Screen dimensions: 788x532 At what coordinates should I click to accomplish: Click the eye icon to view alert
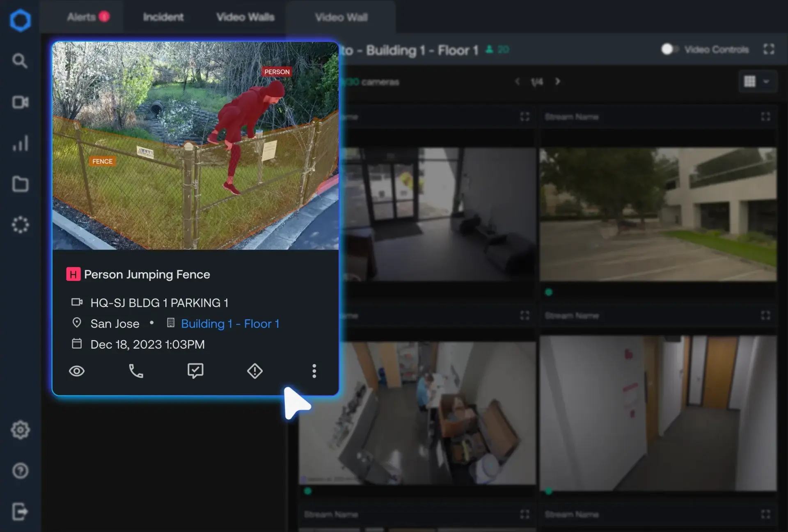77,371
